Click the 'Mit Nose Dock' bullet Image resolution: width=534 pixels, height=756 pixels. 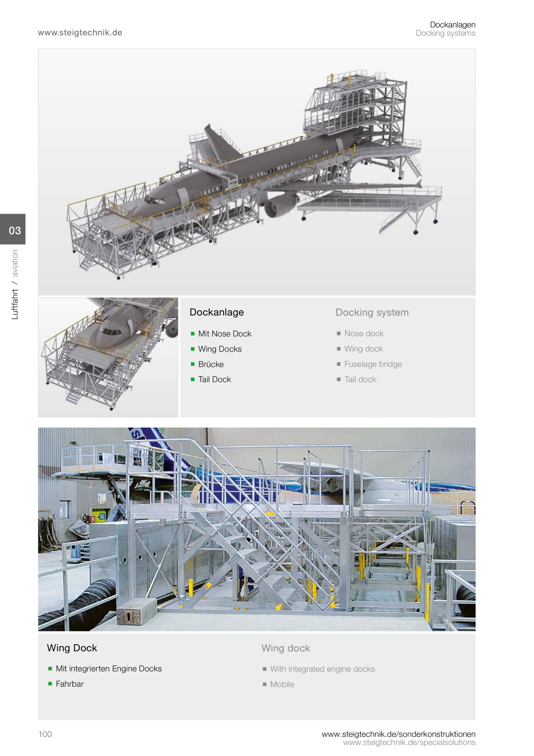coord(225,334)
